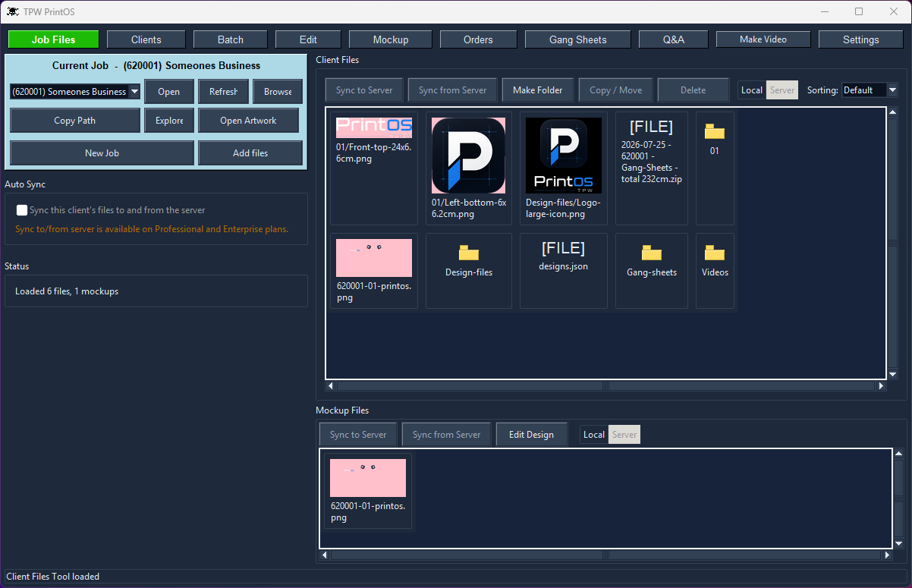The width and height of the screenshot is (912, 588).
Task: Click Sync to Server in Mockup Files
Action: (358, 435)
